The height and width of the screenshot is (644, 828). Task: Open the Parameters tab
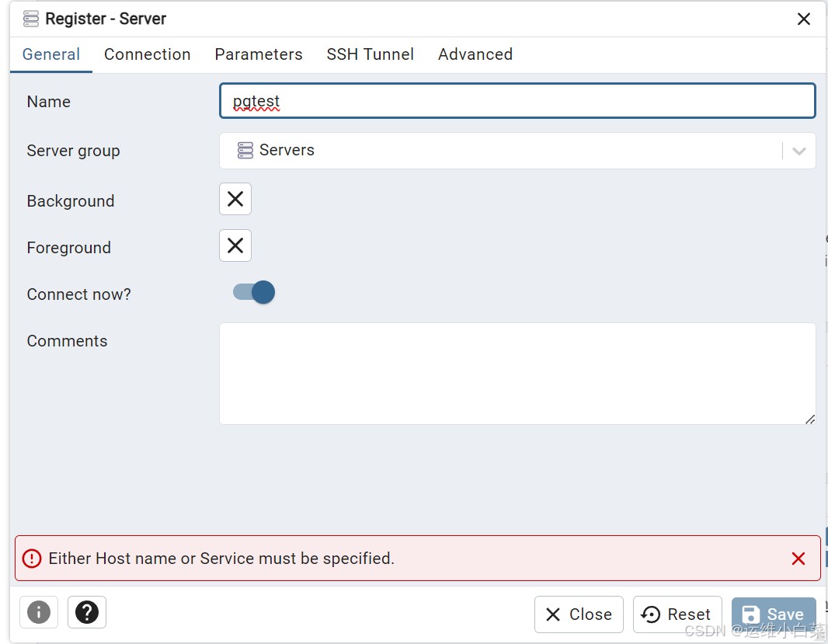[x=259, y=54]
